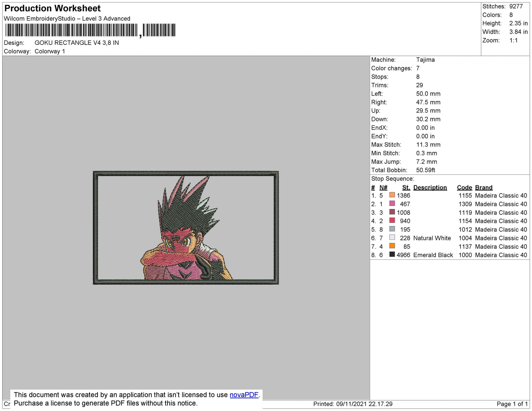Click the bright orange swatch for code 1137
The image size is (532, 411).
coord(392,246)
